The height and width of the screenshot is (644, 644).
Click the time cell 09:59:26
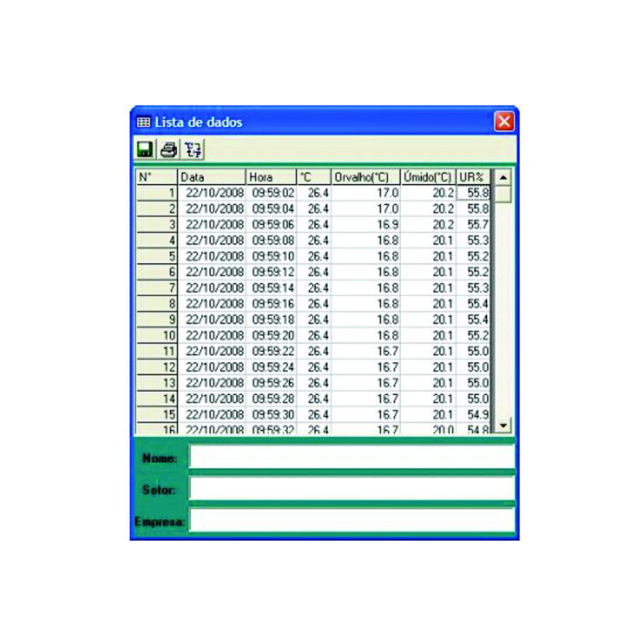271,383
